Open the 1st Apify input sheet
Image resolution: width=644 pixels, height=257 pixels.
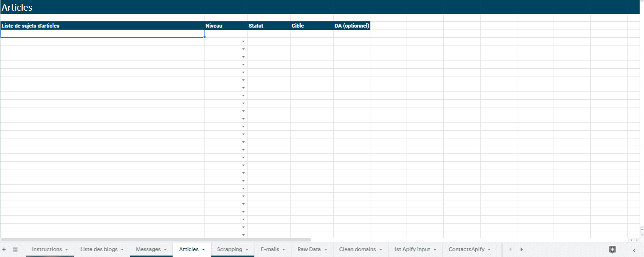pyautogui.click(x=411, y=249)
